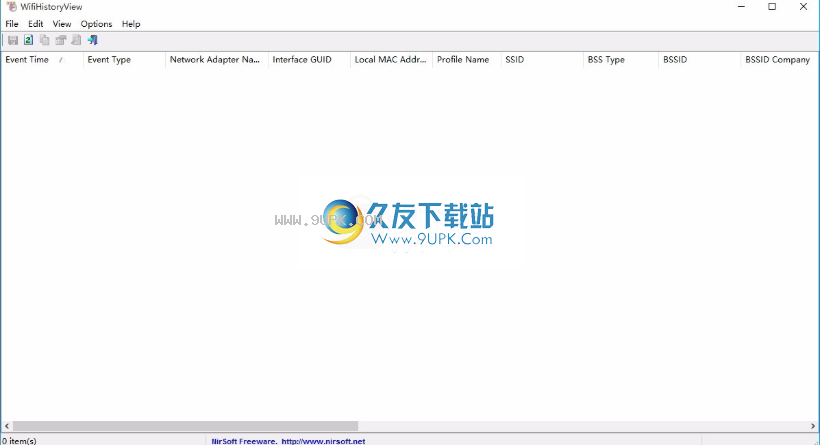The height and width of the screenshot is (445, 822).
Task: Click the Find toolbar icon
Action: [x=77, y=40]
